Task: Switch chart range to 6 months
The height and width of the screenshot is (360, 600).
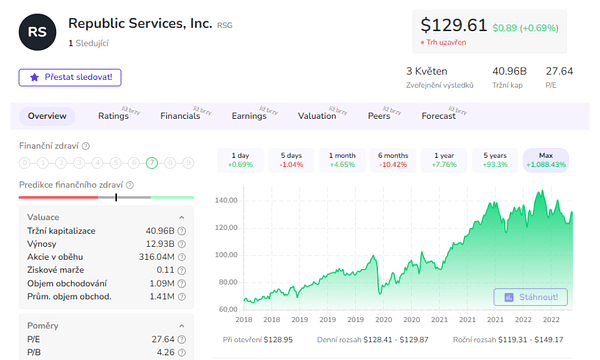Action: (x=393, y=160)
